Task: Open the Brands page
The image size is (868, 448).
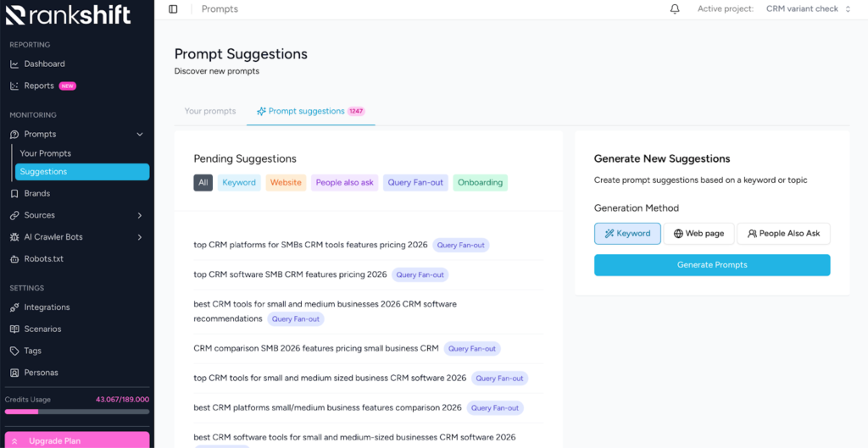Action: [36, 193]
